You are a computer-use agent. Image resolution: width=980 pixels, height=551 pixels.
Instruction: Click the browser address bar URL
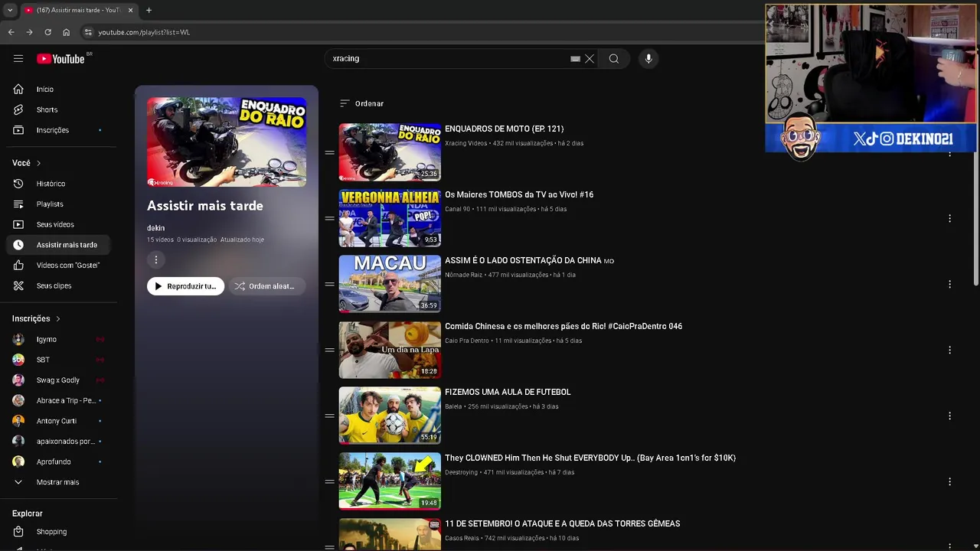click(144, 32)
